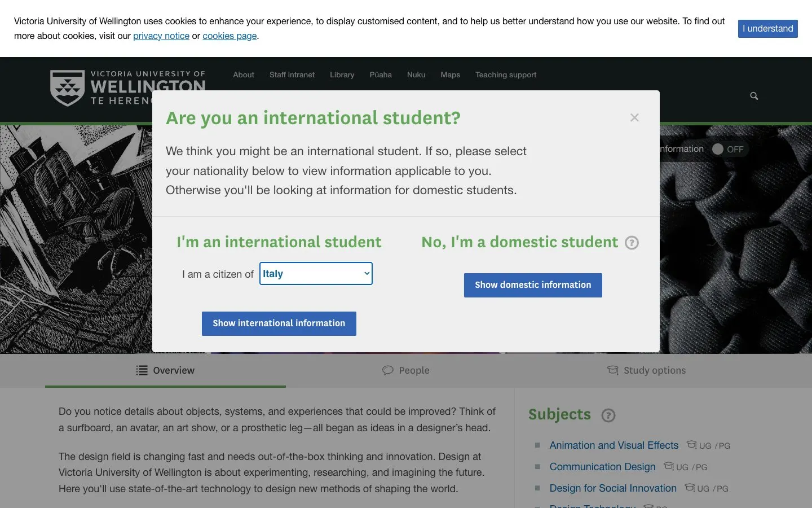Screen dimensions: 812x508
Task: Open Maps in top navigation
Action: [451, 75]
